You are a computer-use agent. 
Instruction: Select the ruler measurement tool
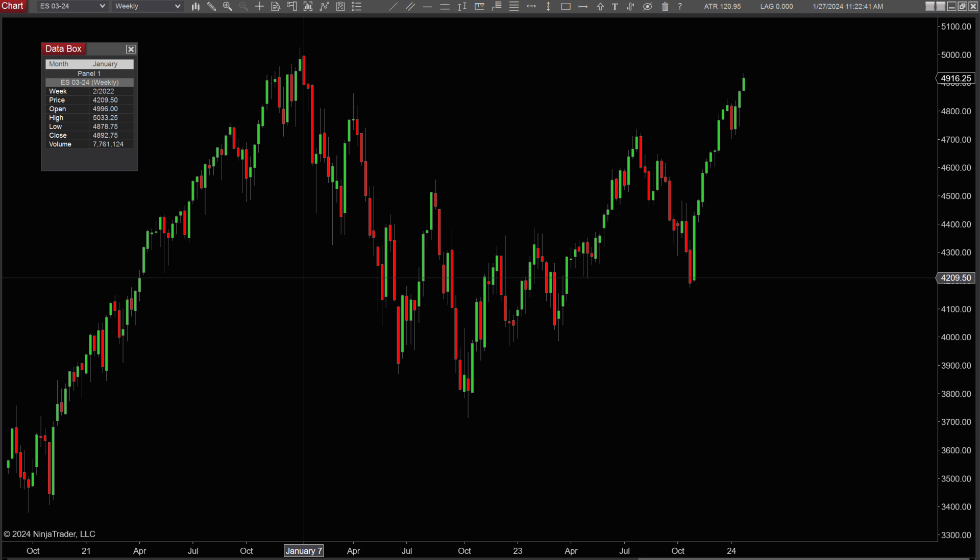(x=479, y=7)
